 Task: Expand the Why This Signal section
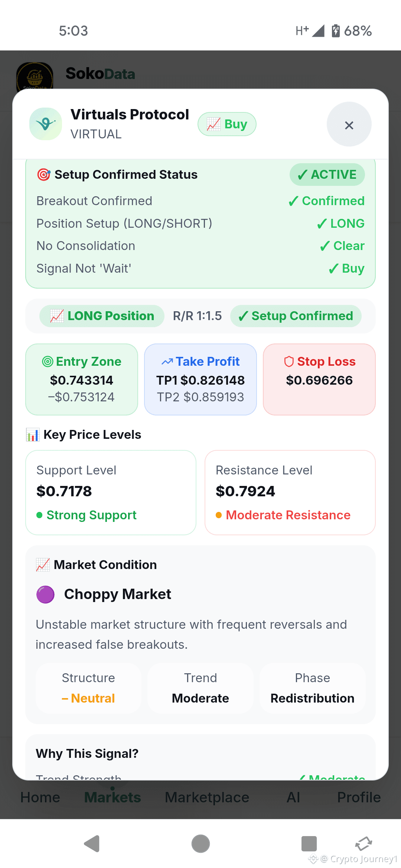point(87,754)
